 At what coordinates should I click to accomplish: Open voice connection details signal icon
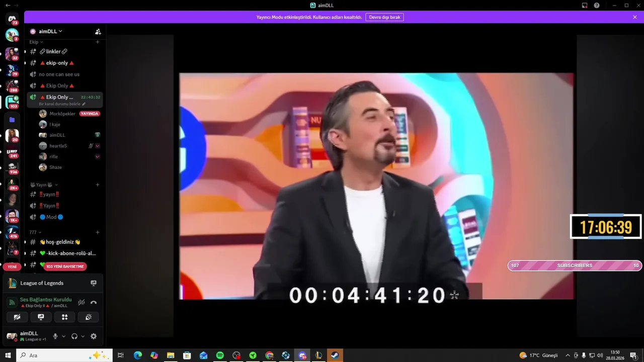[12, 302]
